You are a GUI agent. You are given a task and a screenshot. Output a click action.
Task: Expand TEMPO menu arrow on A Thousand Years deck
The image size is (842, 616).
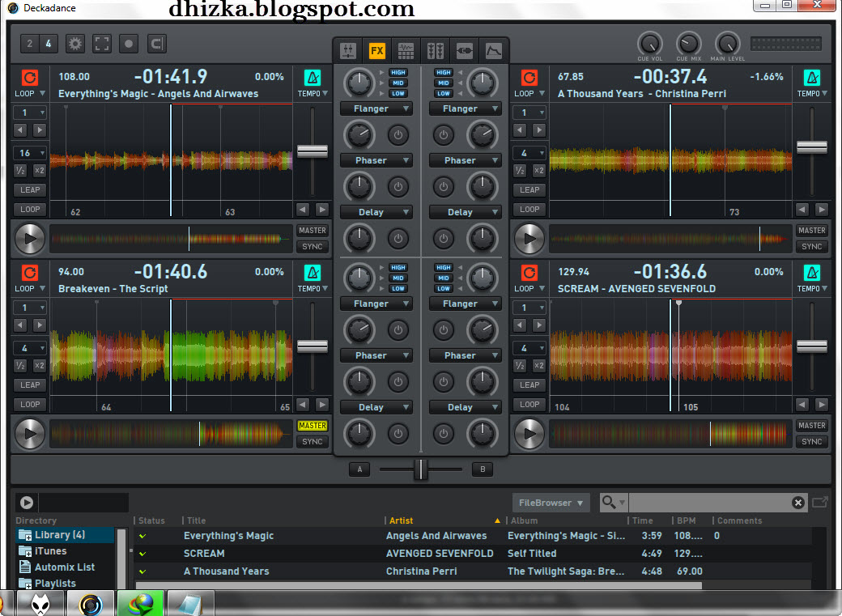(x=825, y=93)
